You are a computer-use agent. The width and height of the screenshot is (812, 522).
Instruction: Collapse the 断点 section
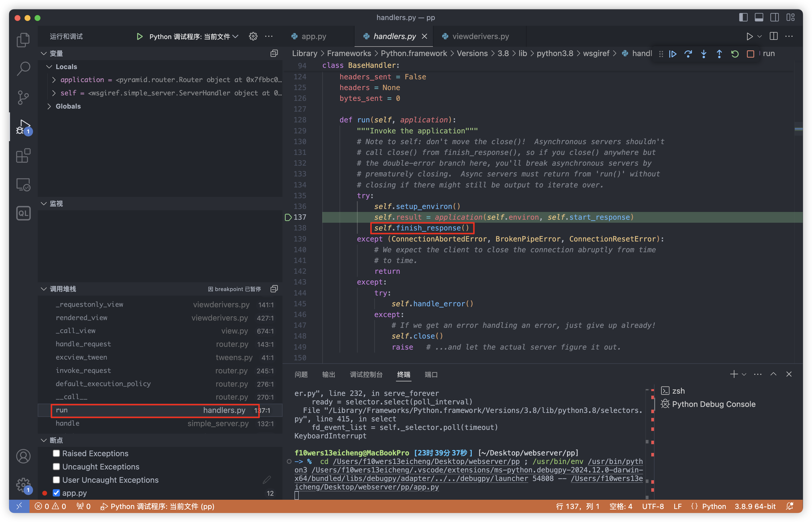point(44,440)
